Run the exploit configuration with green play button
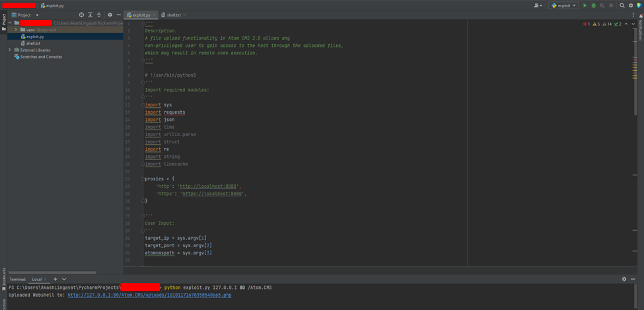Viewport: 644px width, 310px height. pos(585,5)
